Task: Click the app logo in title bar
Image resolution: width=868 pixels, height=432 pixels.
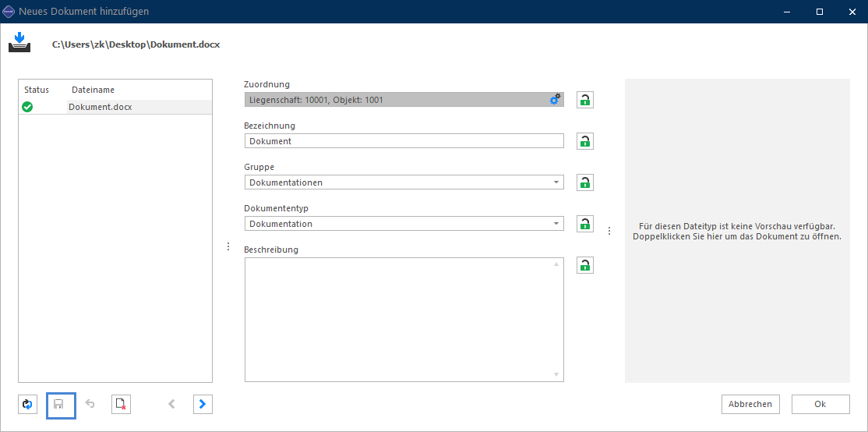Action: (9, 11)
